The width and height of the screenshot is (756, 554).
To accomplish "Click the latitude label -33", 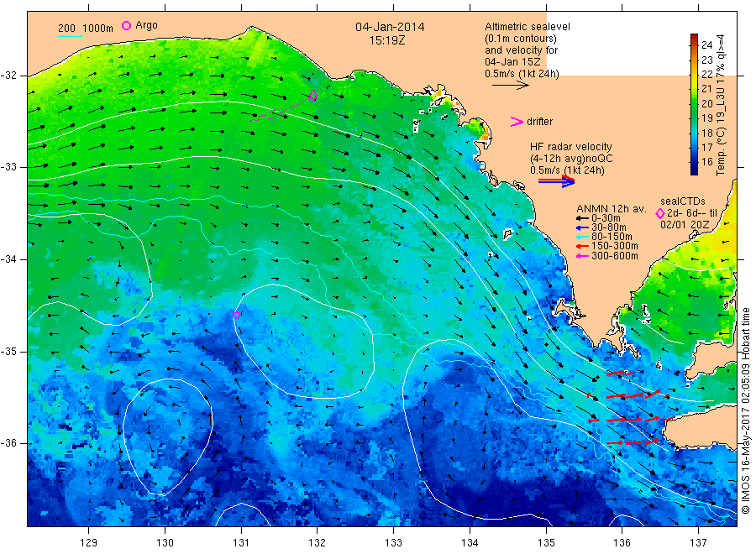I will [x=8, y=167].
